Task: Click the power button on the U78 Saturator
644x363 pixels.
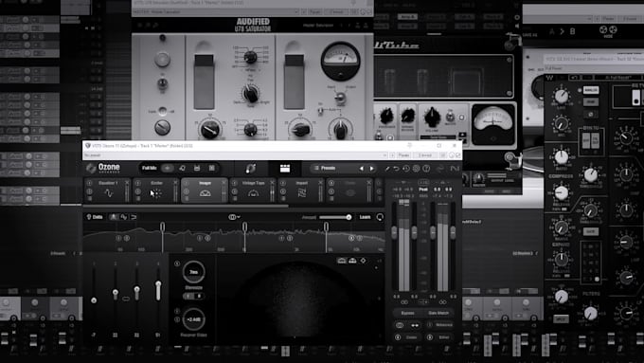Action: click(162, 59)
